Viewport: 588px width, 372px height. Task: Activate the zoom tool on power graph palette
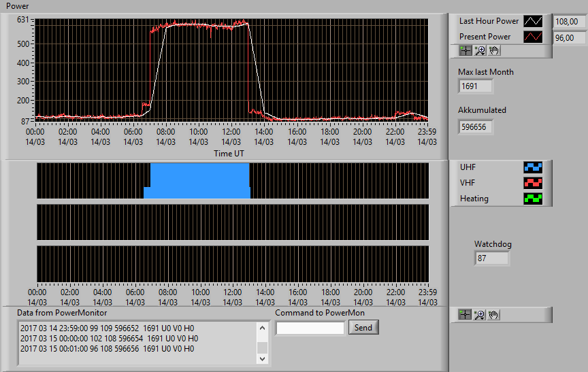(x=480, y=50)
